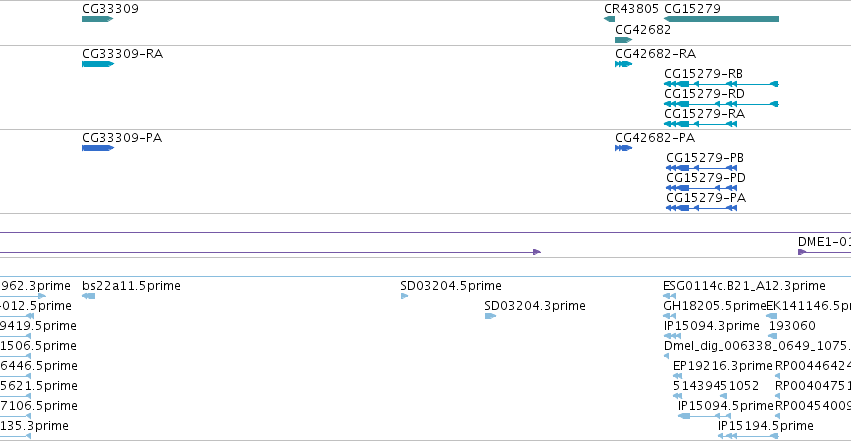Open the CG42682-RA transcript label
This screenshot has width=851, height=441.
[655, 54]
